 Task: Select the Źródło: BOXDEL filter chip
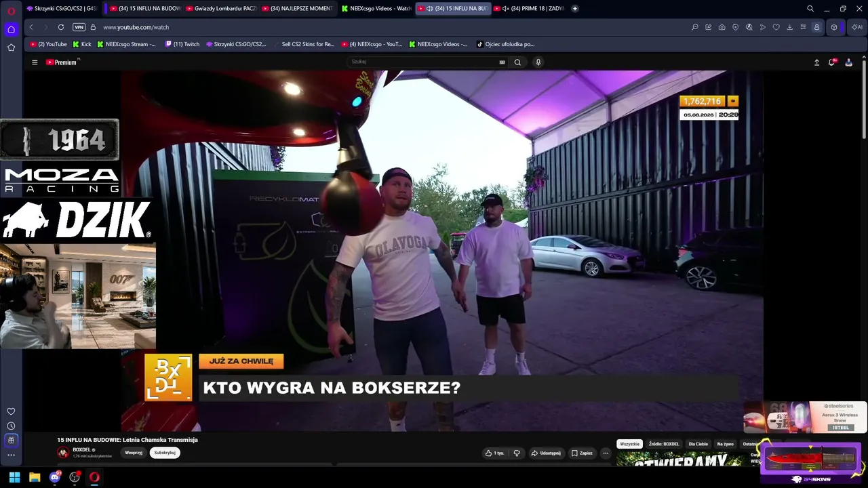coord(664,444)
